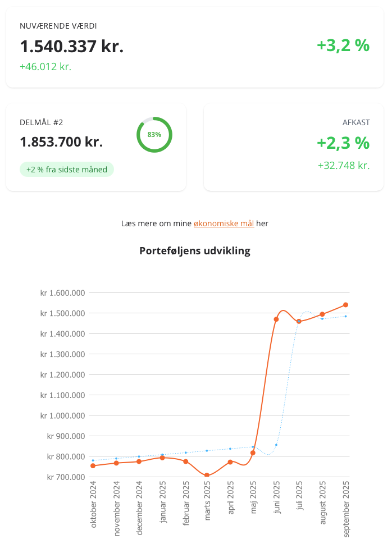Click the "+3,2 %" green percentage
Image resolution: width=392 pixels, height=553 pixels.
coord(343,45)
